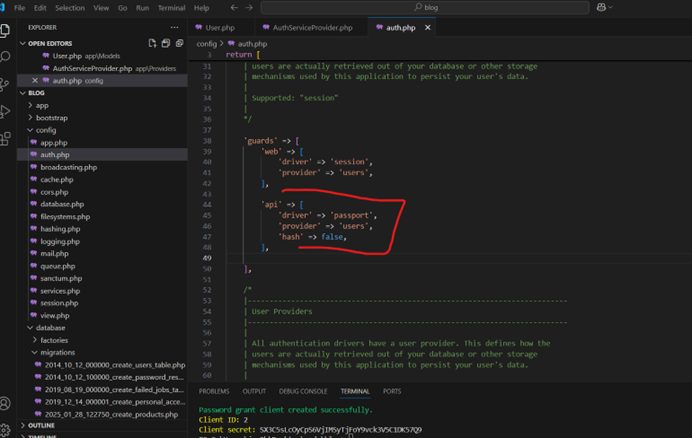Screen dimensions: 692x438
Task: Click the Copilot icon in title bar
Action: click(603, 7)
